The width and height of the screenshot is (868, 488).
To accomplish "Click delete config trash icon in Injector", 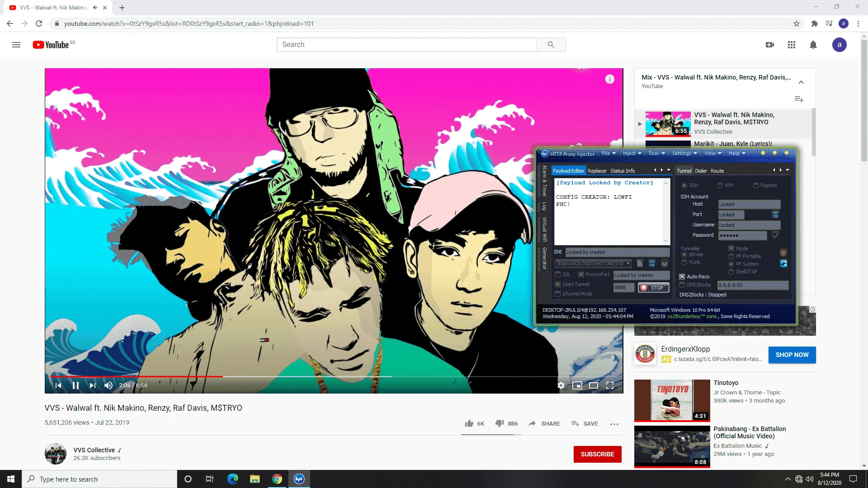I will coord(665,263).
